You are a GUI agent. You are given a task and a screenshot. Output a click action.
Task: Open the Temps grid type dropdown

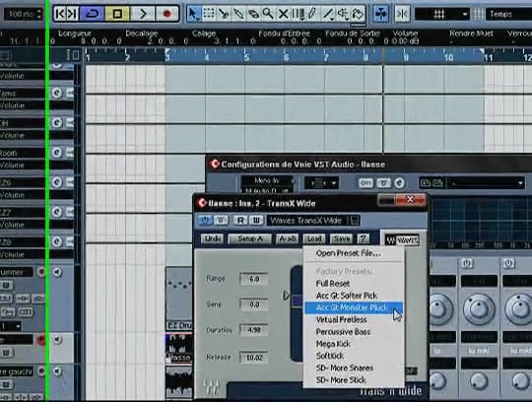click(509, 14)
